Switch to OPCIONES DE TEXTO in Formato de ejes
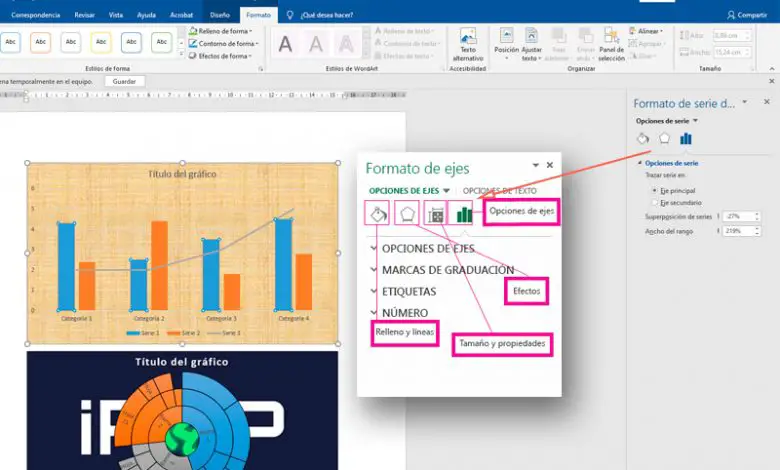This screenshot has height=470, width=780. [499, 190]
